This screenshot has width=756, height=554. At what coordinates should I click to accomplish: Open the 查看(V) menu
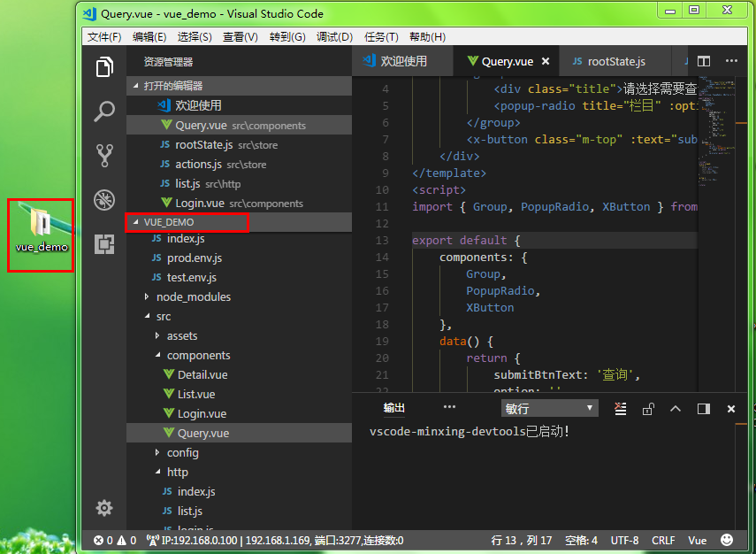[x=241, y=37]
